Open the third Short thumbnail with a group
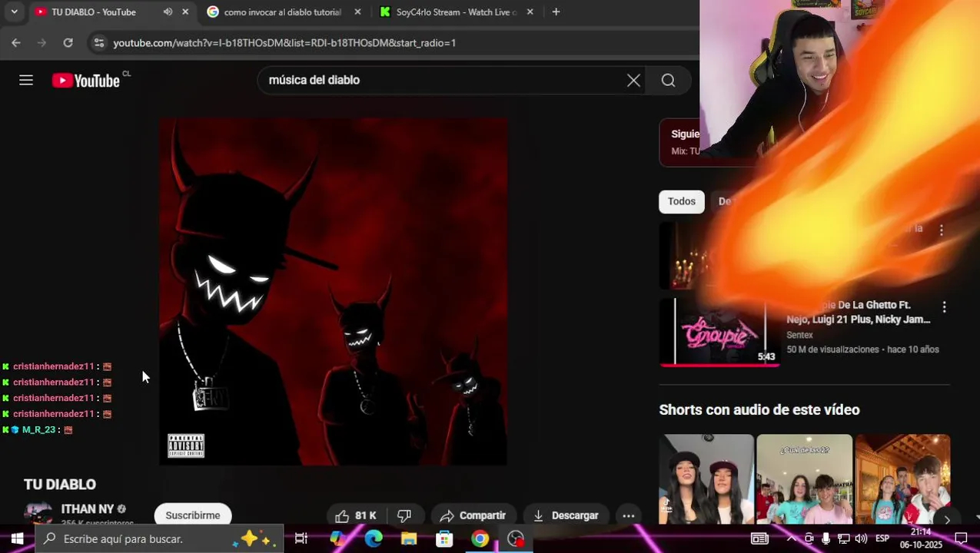This screenshot has height=553, width=980. 902,479
